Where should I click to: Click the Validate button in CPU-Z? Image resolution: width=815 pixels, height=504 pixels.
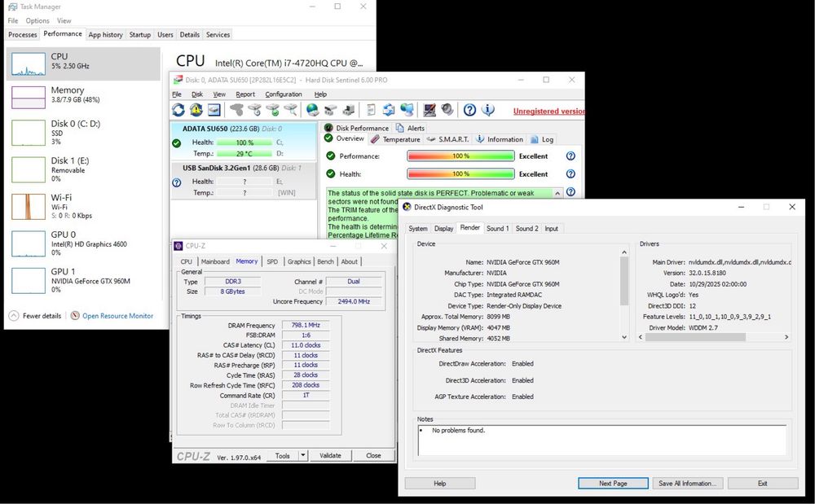point(330,455)
